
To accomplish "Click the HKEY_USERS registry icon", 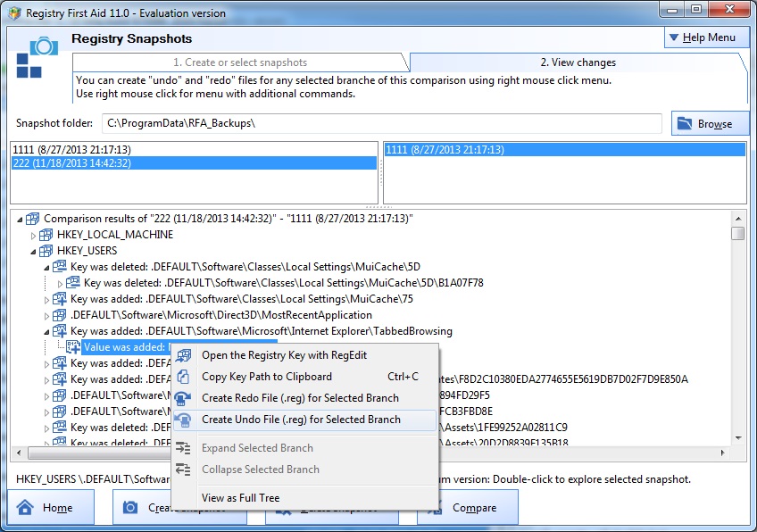I will point(46,251).
